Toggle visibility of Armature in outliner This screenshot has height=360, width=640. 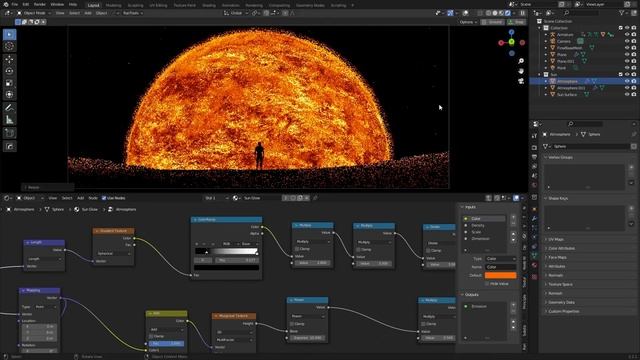tap(627, 35)
